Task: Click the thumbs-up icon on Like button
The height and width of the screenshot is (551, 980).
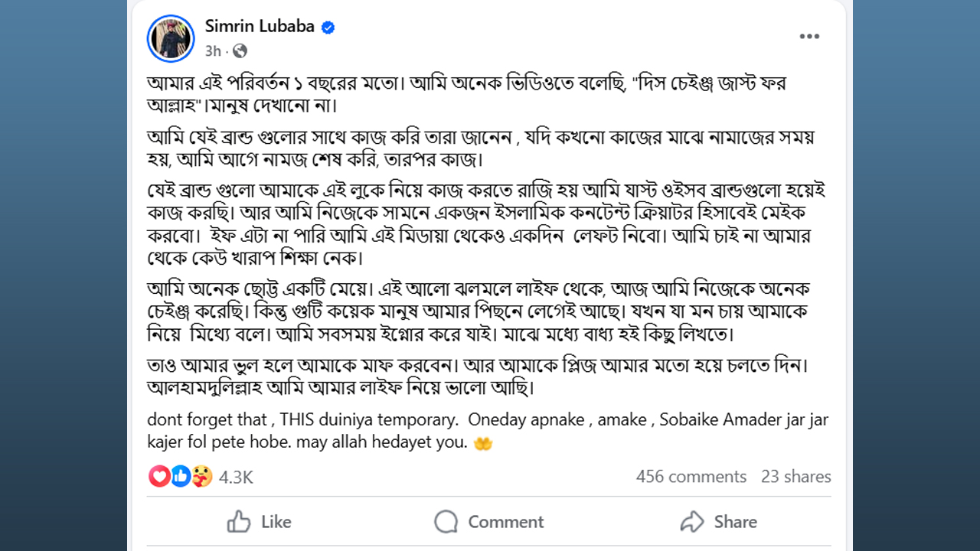Action: 239,522
